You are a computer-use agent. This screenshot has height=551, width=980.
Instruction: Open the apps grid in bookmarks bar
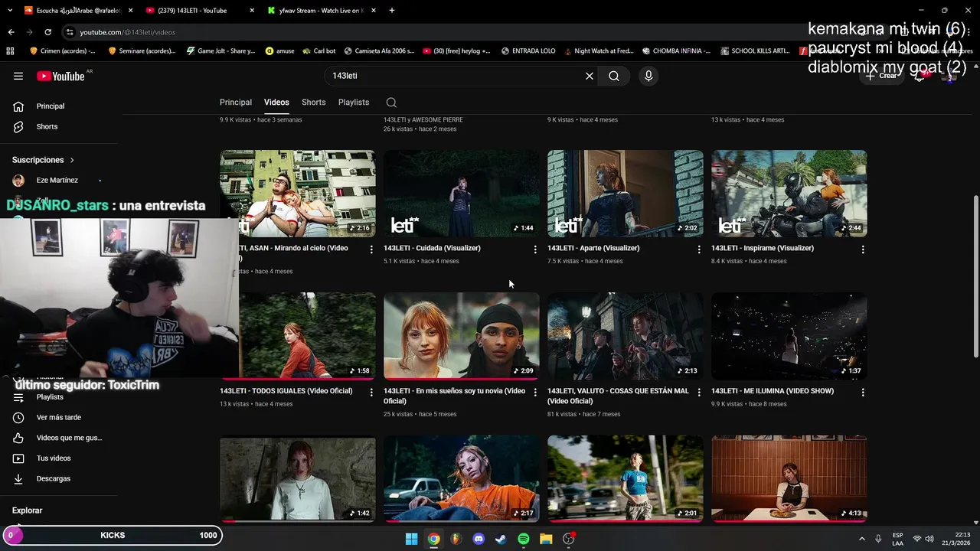coord(10,51)
